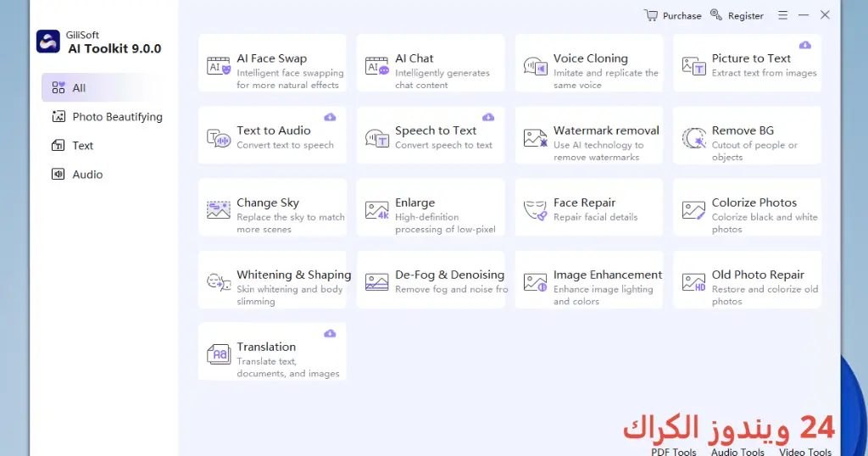
Task: Open the hamburger menu in title bar
Action: click(x=782, y=15)
